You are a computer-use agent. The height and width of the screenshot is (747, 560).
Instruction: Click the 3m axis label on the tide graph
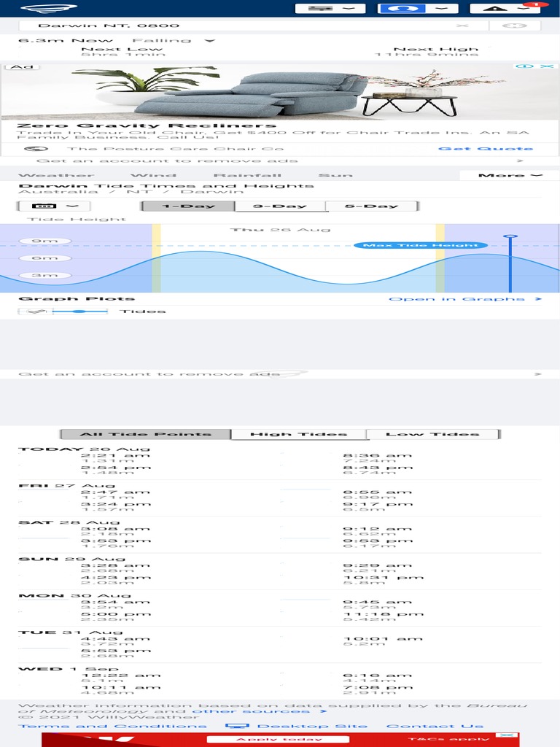point(44,275)
